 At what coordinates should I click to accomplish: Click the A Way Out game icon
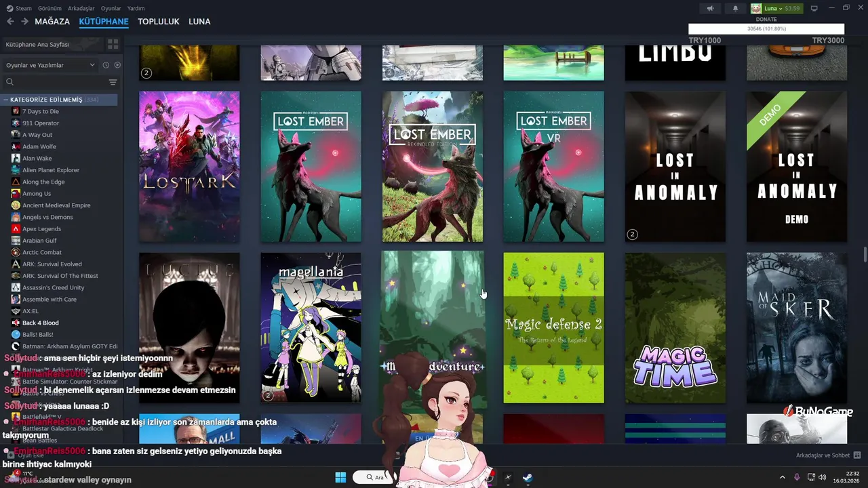click(x=16, y=135)
